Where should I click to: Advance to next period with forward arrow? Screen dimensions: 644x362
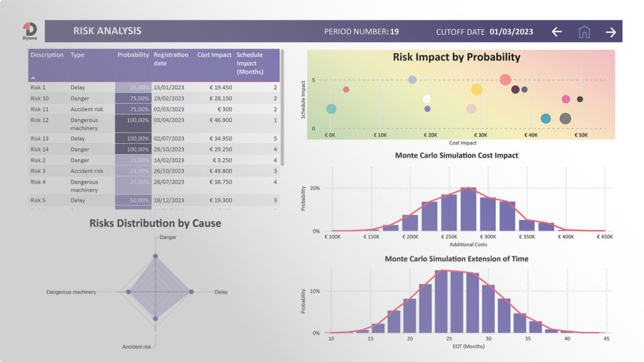click(x=611, y=32)
